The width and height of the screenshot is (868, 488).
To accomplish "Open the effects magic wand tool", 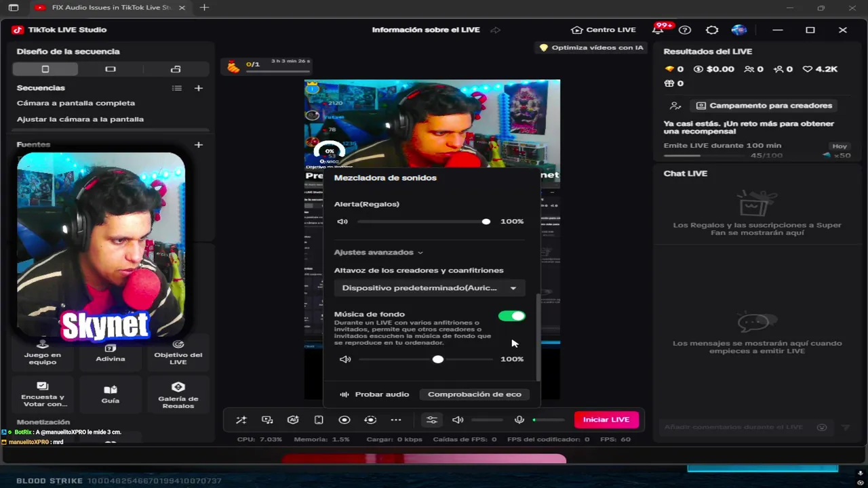I will point(241,420).
